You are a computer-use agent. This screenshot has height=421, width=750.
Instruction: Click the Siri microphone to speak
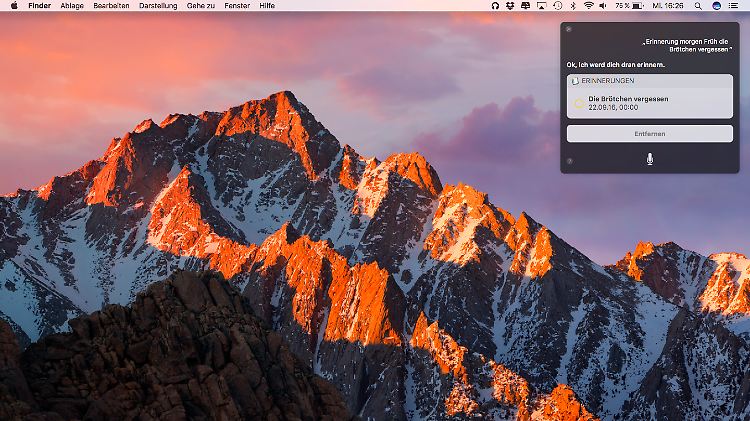click(x=650, y=159)
